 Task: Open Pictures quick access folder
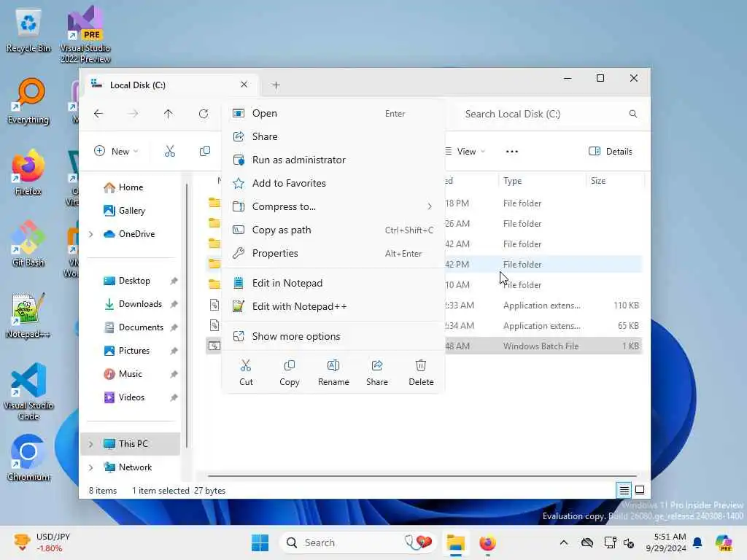tap(134, 351)
